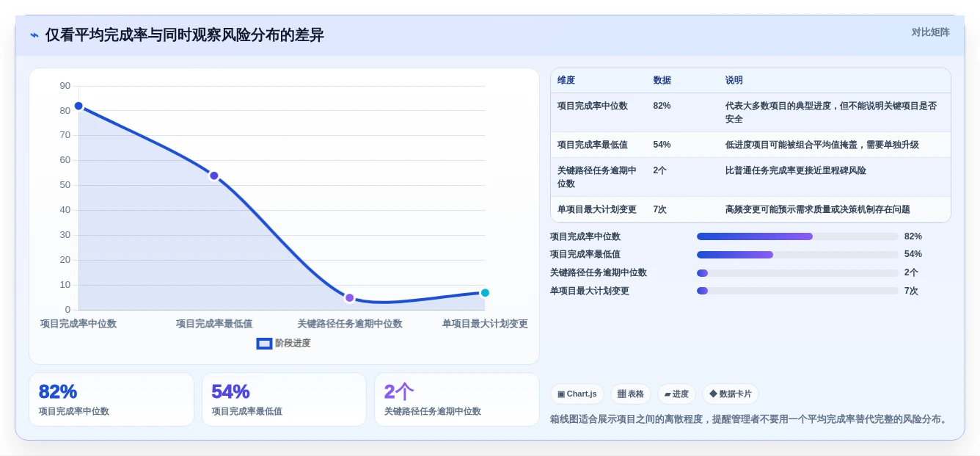Open the 82% 项目完成率中位数 stat card
The height and width of the screenshot is (456, 980).
click(111, 399)
